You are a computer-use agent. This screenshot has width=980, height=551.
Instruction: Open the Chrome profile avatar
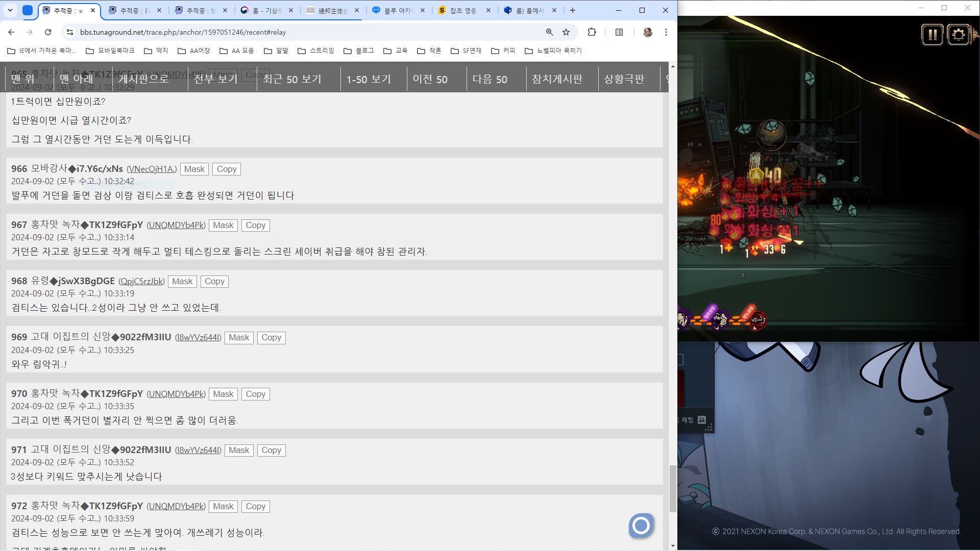tap(647, 32)
